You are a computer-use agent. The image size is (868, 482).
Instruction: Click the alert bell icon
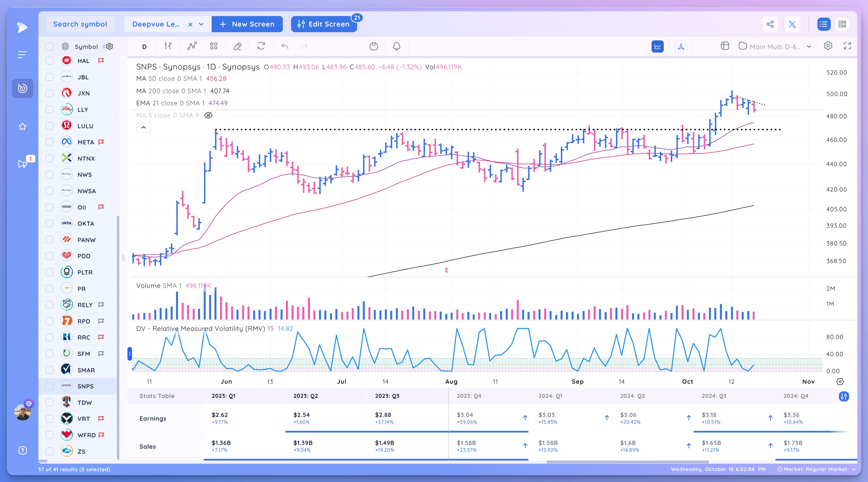[397, 46]
